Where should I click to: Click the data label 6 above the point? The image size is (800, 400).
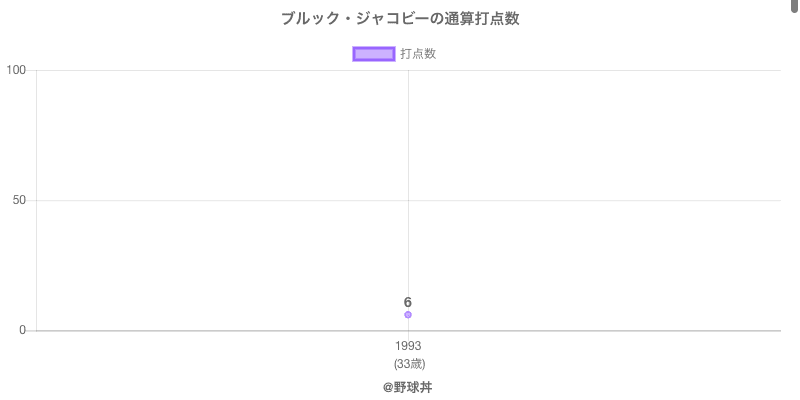pyautogui.click(x=408, y=302)
